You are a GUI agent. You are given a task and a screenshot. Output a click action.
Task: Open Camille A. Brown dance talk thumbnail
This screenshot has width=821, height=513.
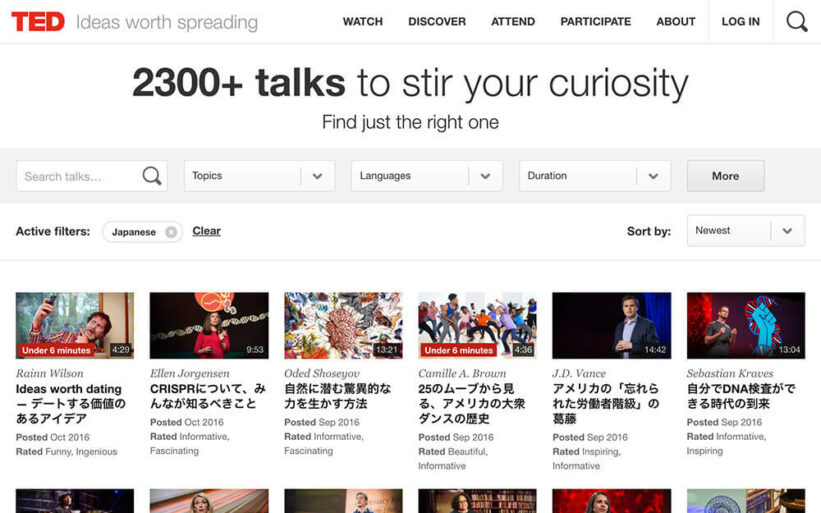[478, 326]
